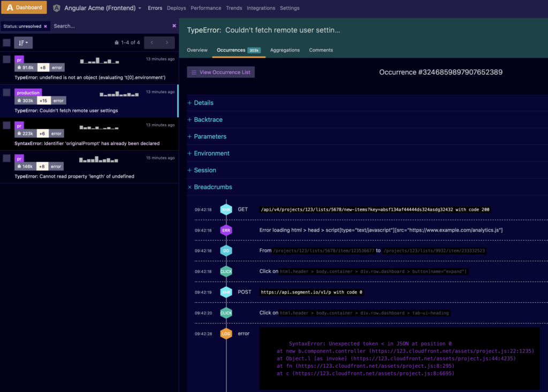
Task: Toggle the select-all errors checkbox
Action: (x=6, y=43)
